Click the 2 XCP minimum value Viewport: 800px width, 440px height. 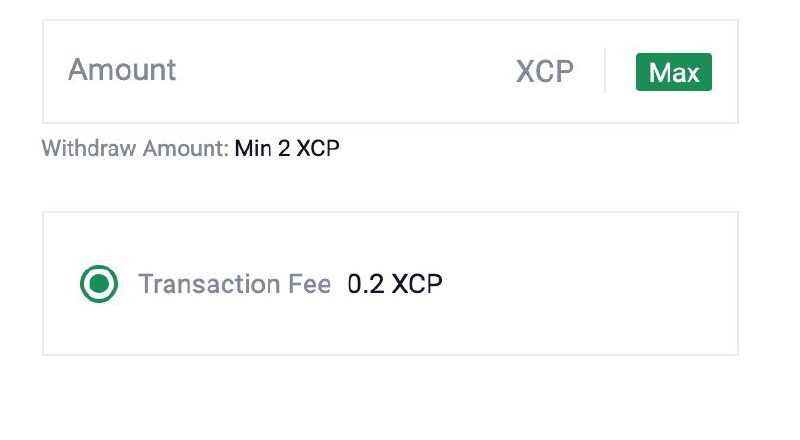(x=309, y=149)
